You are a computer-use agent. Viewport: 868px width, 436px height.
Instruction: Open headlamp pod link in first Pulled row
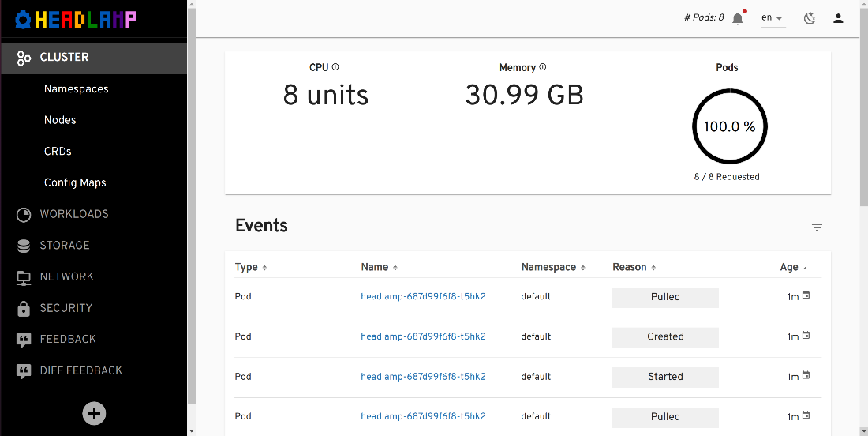click(x=423, y=296)
